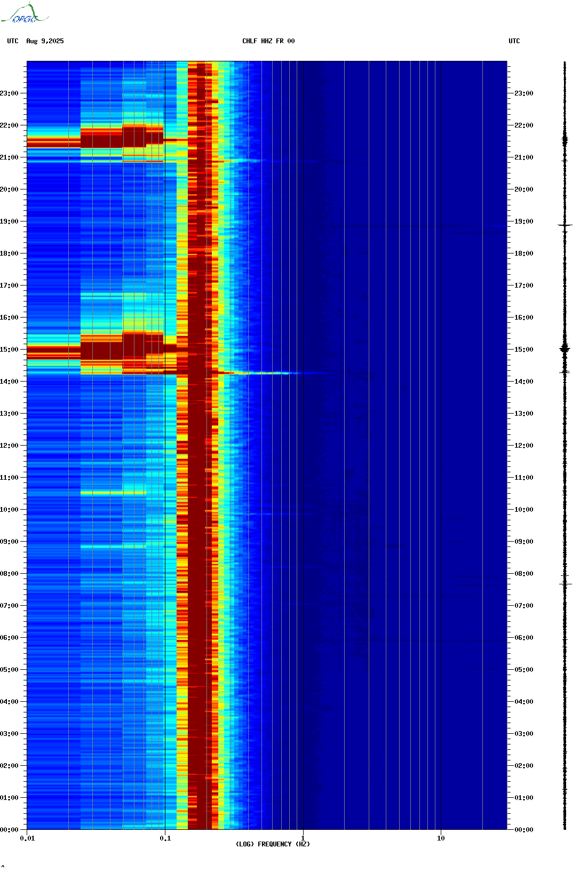Click 19:00 on the right time axis

pyautogui.click(x=524, y=221)
